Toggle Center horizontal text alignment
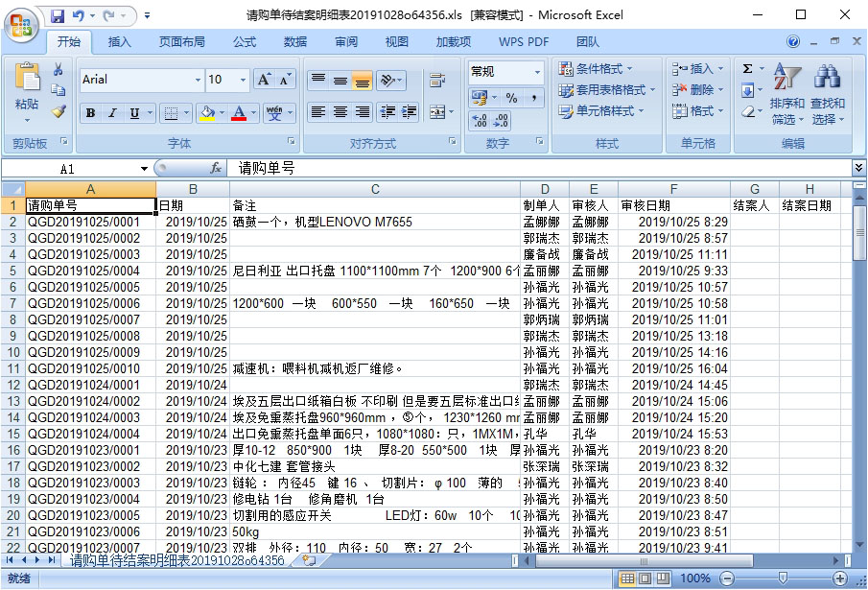The image size is (868, 590). [340, 112]
